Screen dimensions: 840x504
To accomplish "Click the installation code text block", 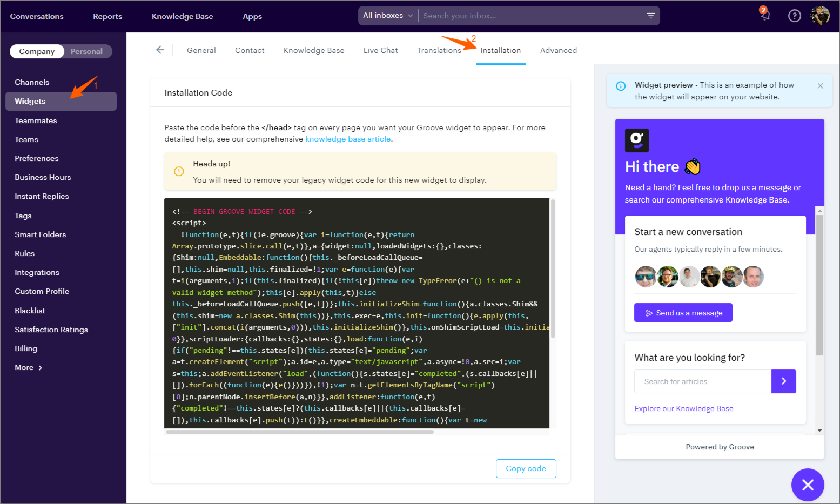I will tap(357, 313).
